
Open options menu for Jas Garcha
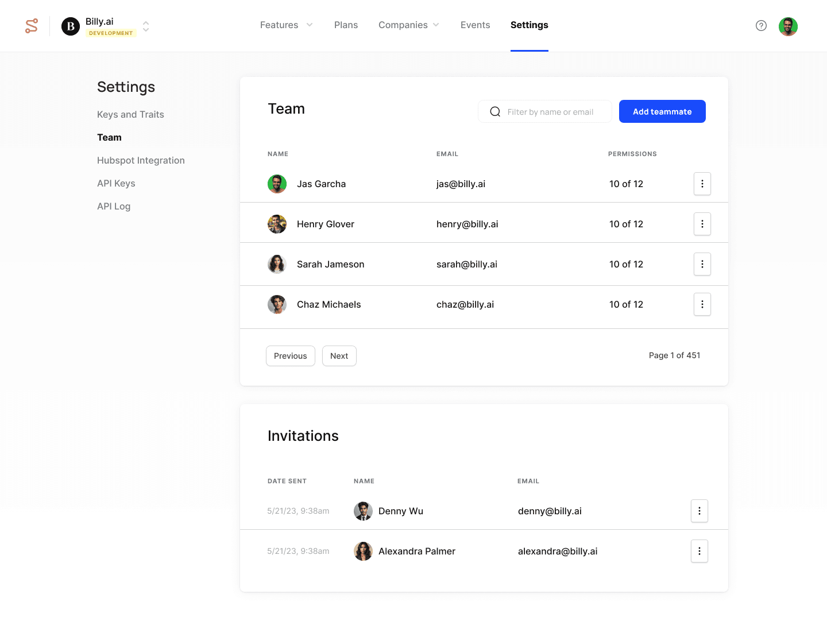[702, 184]
